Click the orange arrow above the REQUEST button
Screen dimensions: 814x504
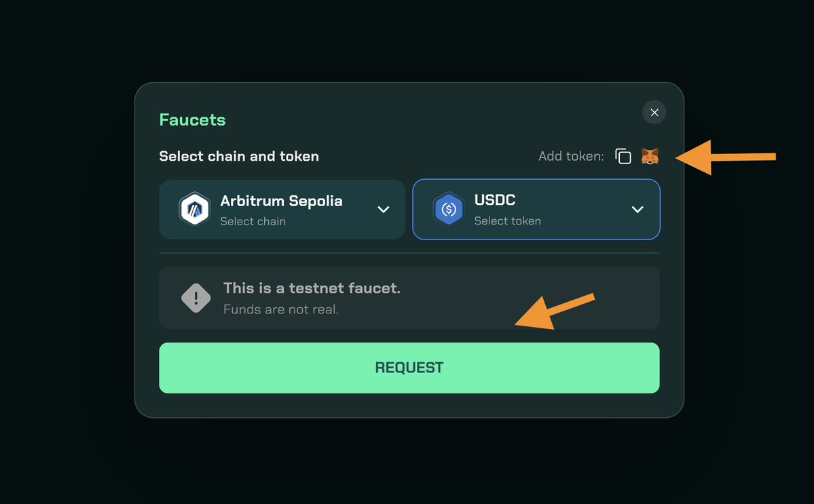(x=553, y=311)
